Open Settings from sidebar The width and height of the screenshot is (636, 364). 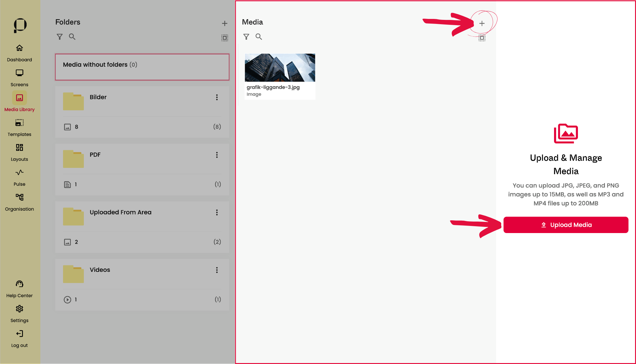(x=19, y=313)
